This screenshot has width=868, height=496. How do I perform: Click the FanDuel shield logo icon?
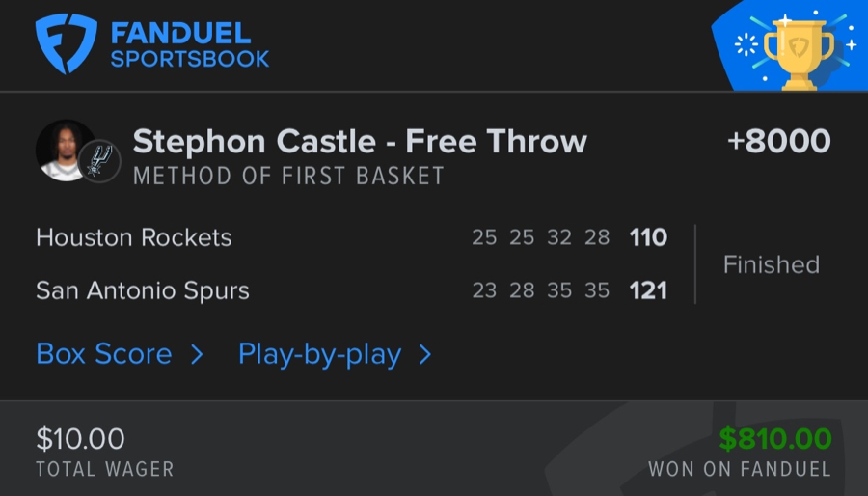pyautogui.click(x=67, y=44)
